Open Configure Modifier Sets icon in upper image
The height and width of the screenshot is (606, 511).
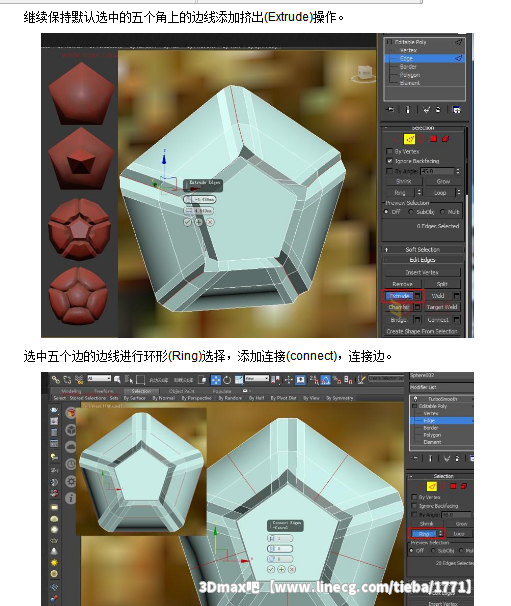(x=456, y=110)
